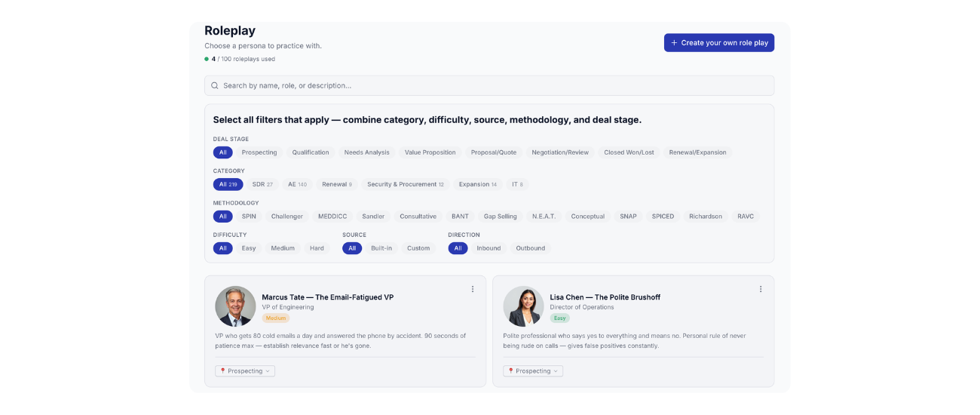980x415 pixels.
Task: Open Marcus Tate's Prospecting stage dropdown
Action: click(245, 371)
